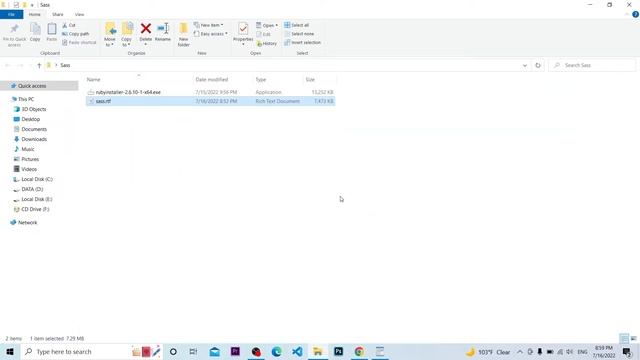
Task: Select Network in navigation pane
Action: pos(27,223)
